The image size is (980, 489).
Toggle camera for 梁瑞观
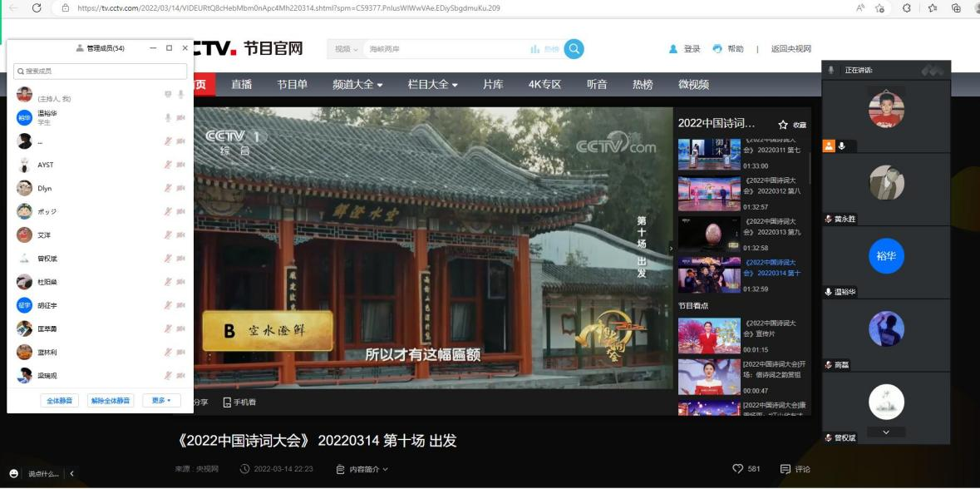coord(180,375)
